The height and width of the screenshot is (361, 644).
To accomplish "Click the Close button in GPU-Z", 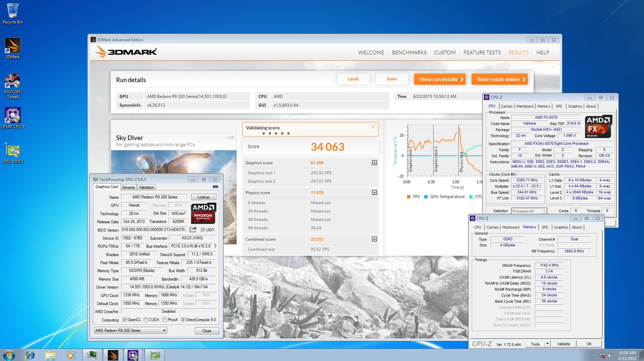I will tap(207, 330).
